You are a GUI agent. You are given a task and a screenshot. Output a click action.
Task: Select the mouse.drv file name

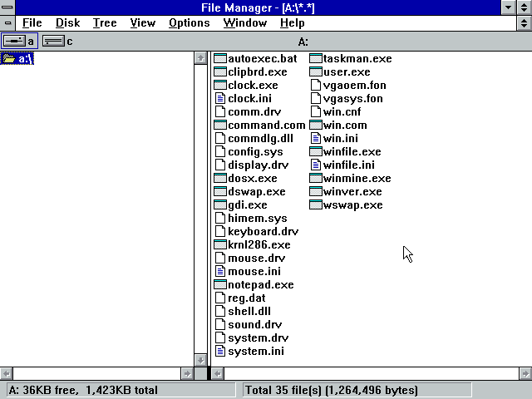pos(257,259)
